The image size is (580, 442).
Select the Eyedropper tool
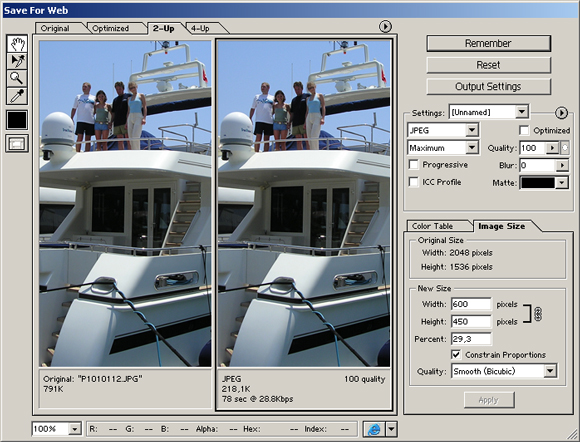[x=17, y=96]
